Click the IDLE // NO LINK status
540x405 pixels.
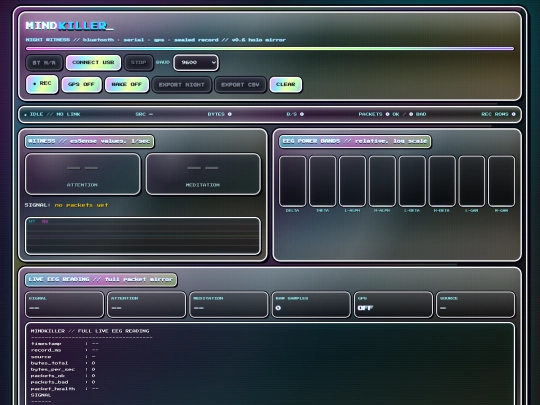pos(52,114)
